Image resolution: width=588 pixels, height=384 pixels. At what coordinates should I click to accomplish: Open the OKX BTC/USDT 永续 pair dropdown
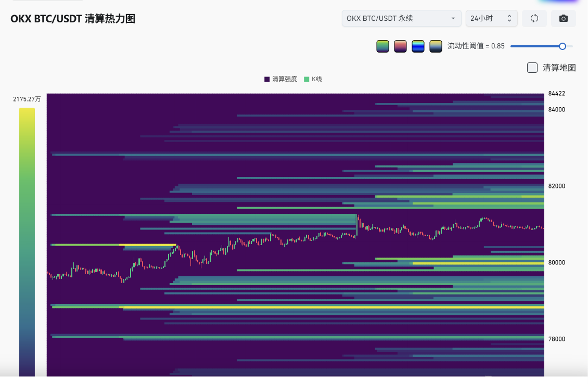(x=402, y=18)
